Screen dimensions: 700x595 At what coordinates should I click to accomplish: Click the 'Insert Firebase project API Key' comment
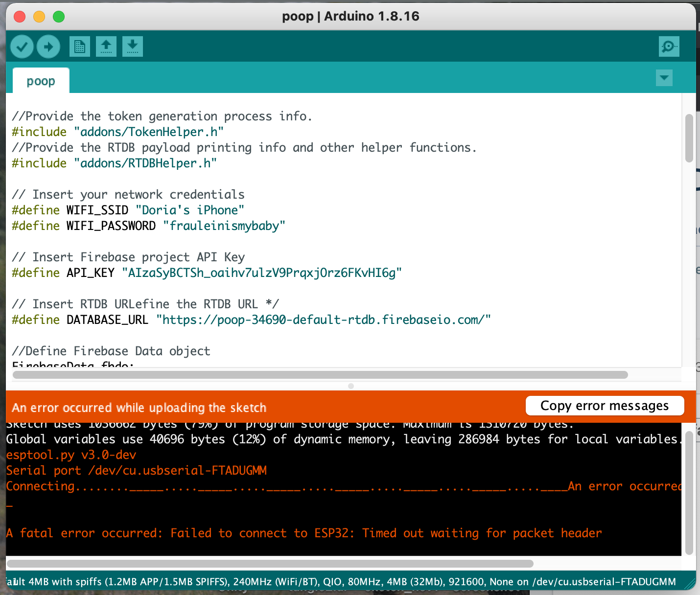(x=128, y=257)
